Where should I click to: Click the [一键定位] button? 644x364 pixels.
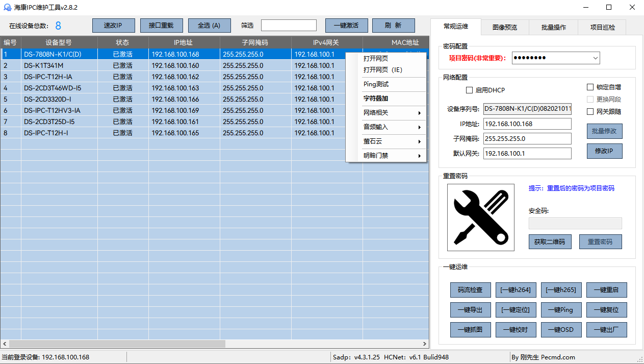(x=516, y=310)
